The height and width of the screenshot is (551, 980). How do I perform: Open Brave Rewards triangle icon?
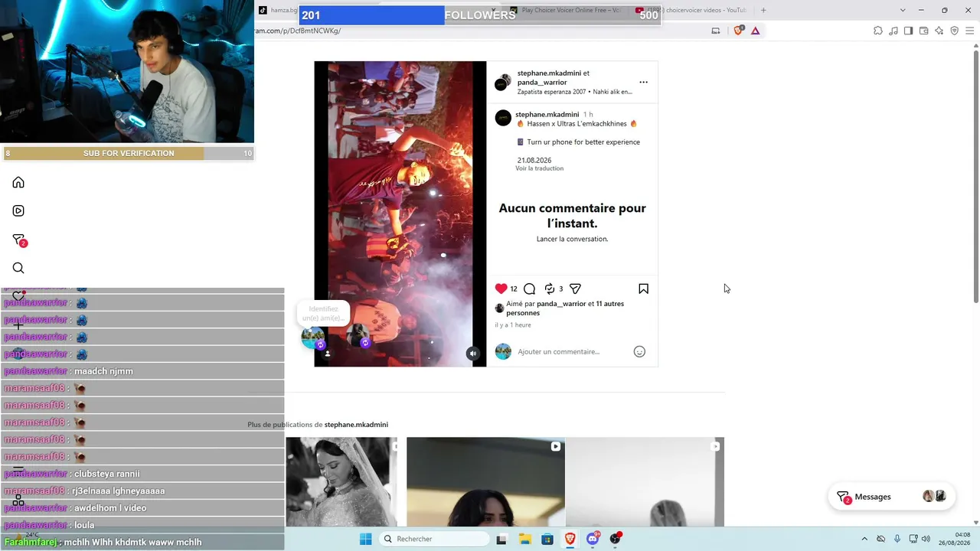click(x=756, y=31)
